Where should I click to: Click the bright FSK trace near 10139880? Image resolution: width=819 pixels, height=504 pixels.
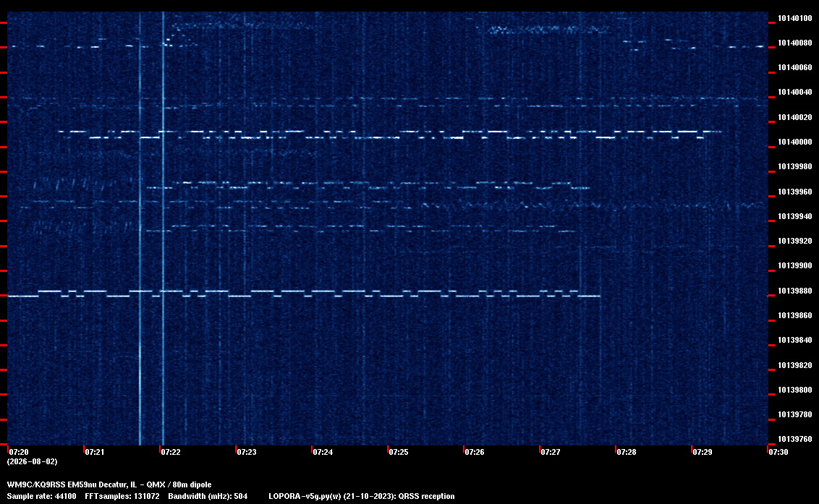(303, 293)
